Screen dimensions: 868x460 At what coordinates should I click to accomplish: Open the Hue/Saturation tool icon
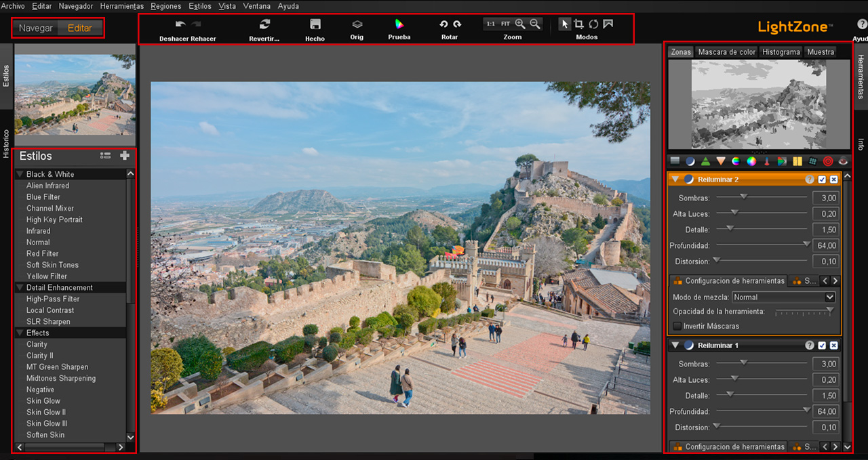pos(736,161)
